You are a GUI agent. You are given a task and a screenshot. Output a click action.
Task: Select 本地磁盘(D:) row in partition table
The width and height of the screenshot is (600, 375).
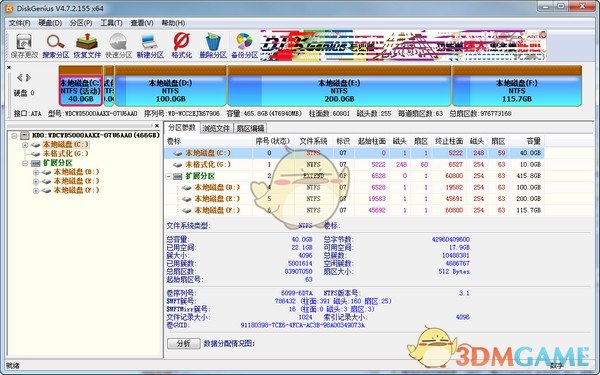pos(354,188)
